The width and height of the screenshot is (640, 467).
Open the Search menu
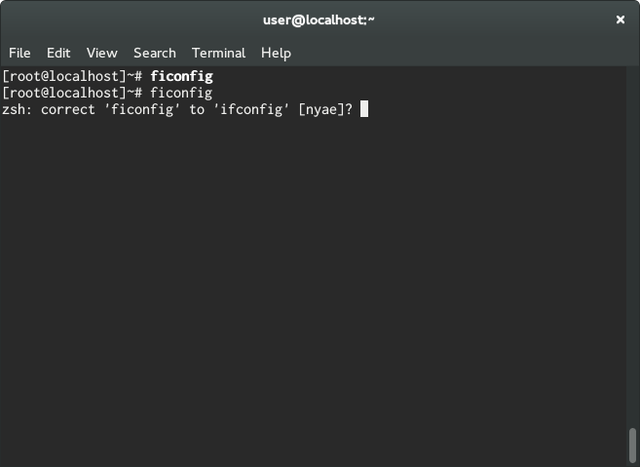pos(155,53)
